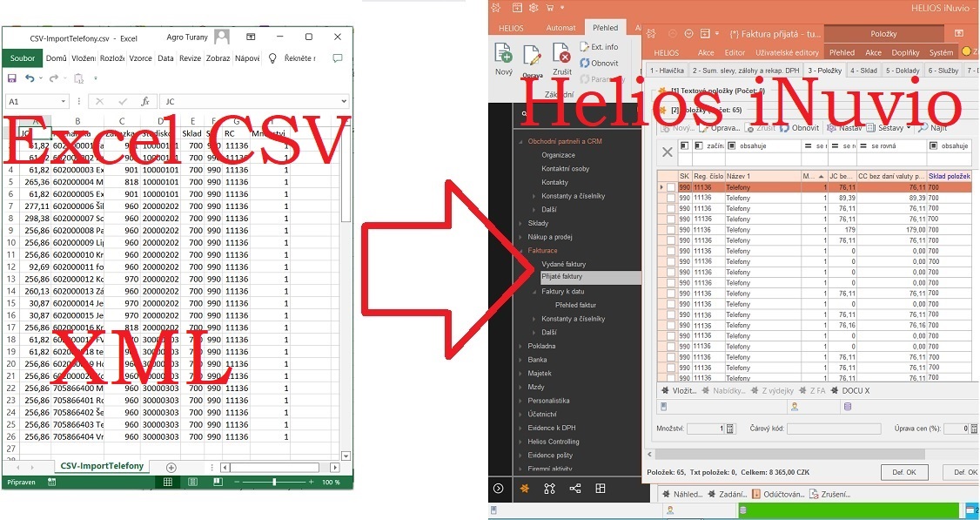Screen dimensions: 980x520
Task: Switch to tab 5 - Doklady
Action: [903, 71]
